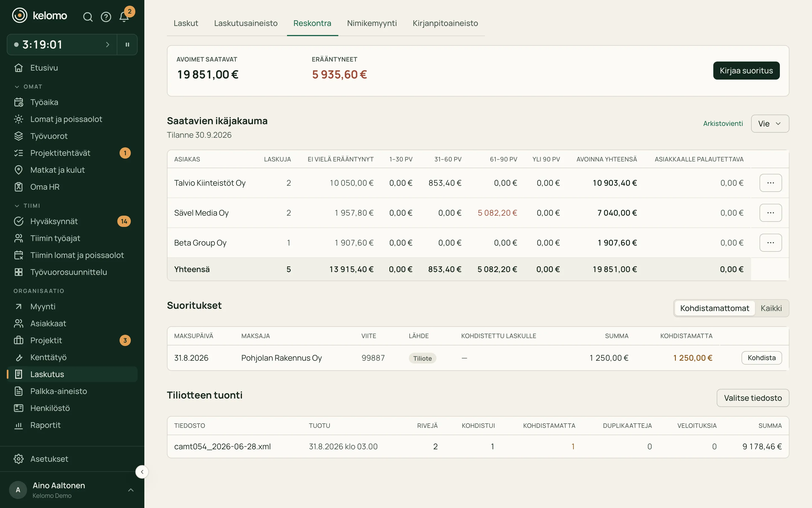The image size is (812, 508).
Task: Collapse the TIIMI sidebar section
Action: tap(27, 206)
